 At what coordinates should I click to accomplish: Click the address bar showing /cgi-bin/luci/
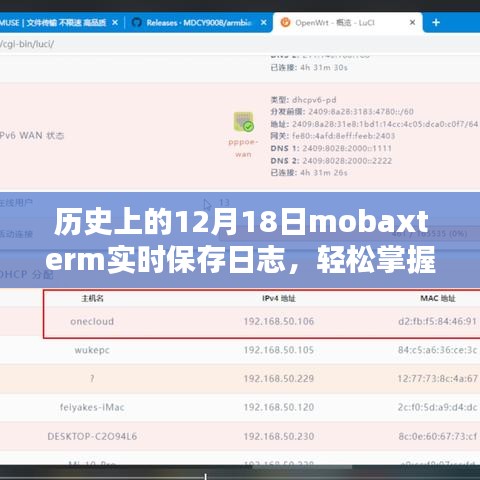point(240,44)
